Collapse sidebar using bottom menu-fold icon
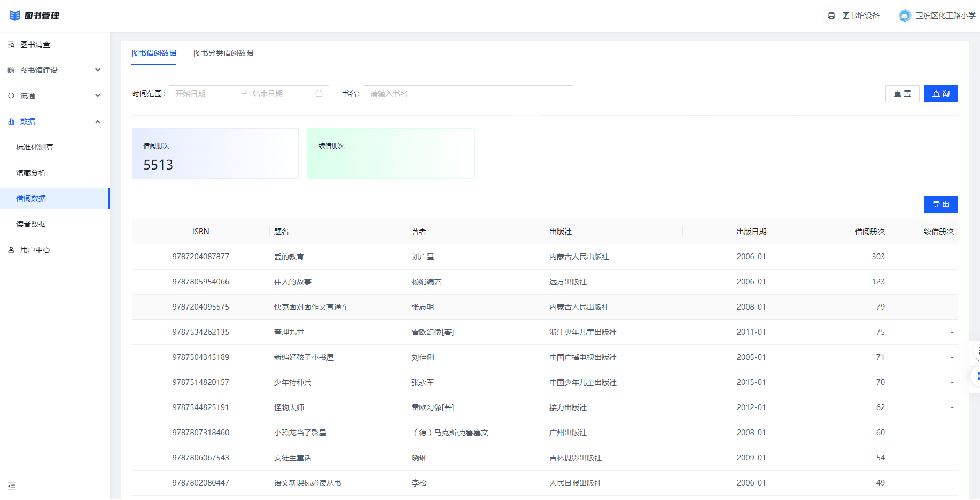The image size is (980, 500). pos(12,486)
